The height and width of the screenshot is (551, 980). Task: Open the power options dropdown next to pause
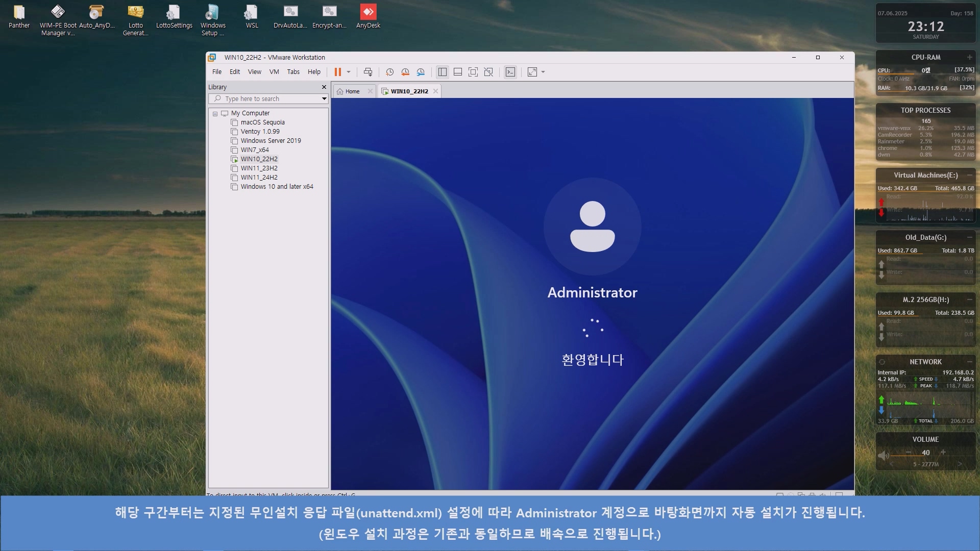click(x=349, y=72)
